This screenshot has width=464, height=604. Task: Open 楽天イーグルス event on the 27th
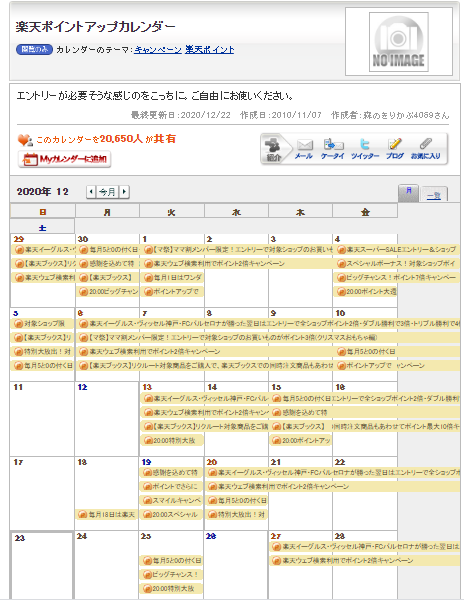click(x=365, y=546)
